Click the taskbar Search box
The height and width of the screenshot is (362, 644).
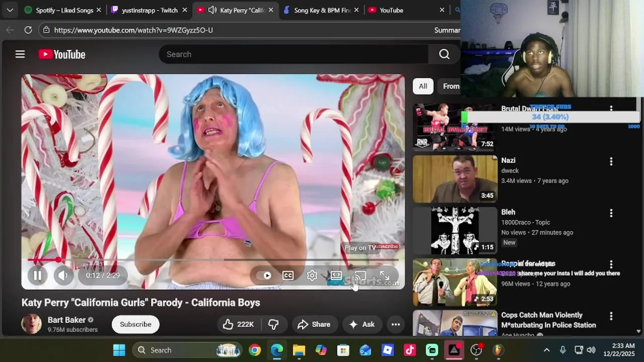point(188,350)
